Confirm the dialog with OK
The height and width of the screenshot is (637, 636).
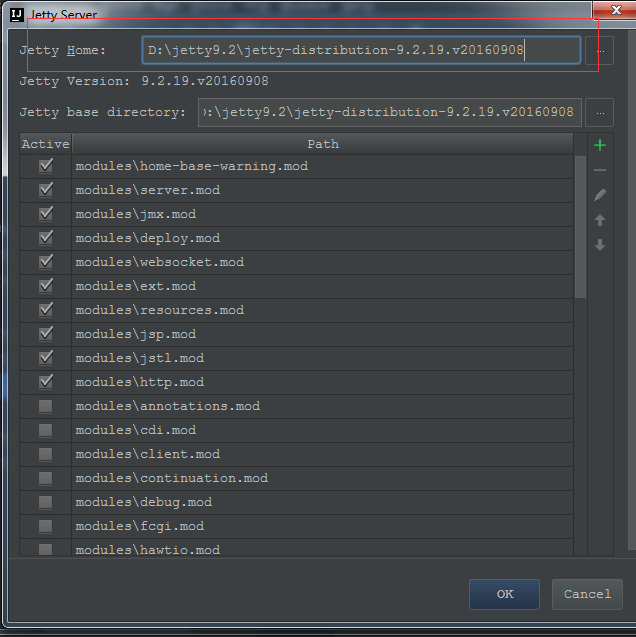point(504,594)
